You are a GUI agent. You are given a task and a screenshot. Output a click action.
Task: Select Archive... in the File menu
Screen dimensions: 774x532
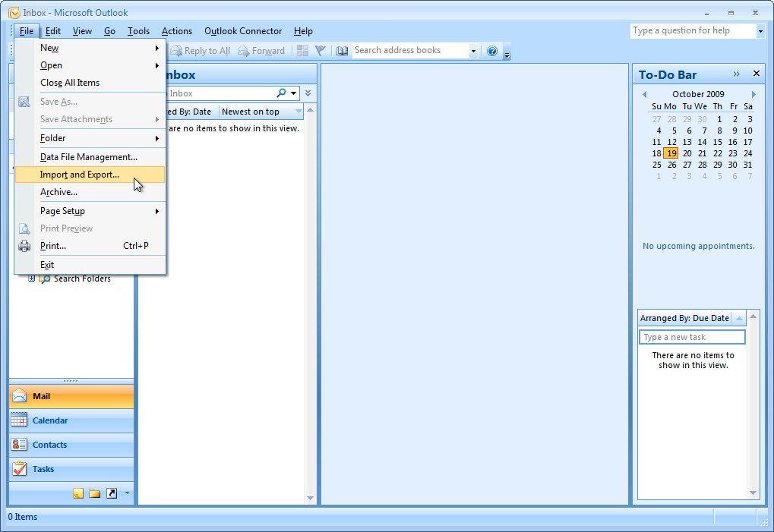point(90,192)
